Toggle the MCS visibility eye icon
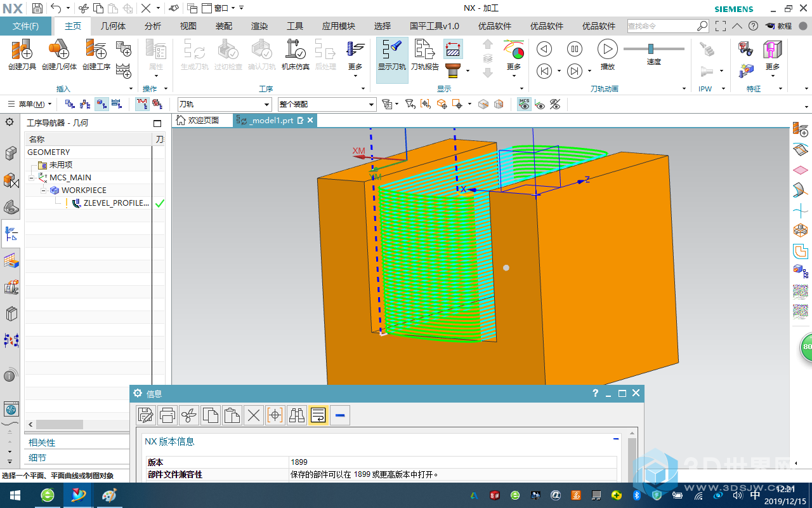 tap(524, 104)
